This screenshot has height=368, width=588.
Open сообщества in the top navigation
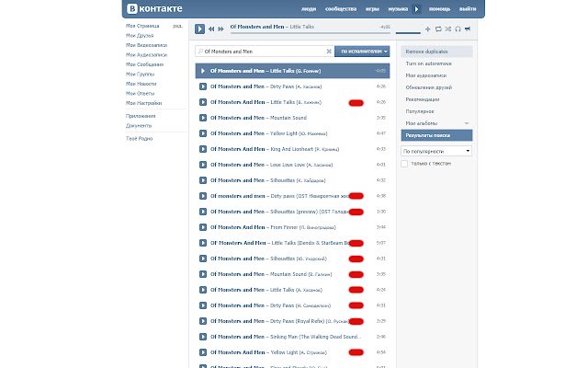coord(341,9)
